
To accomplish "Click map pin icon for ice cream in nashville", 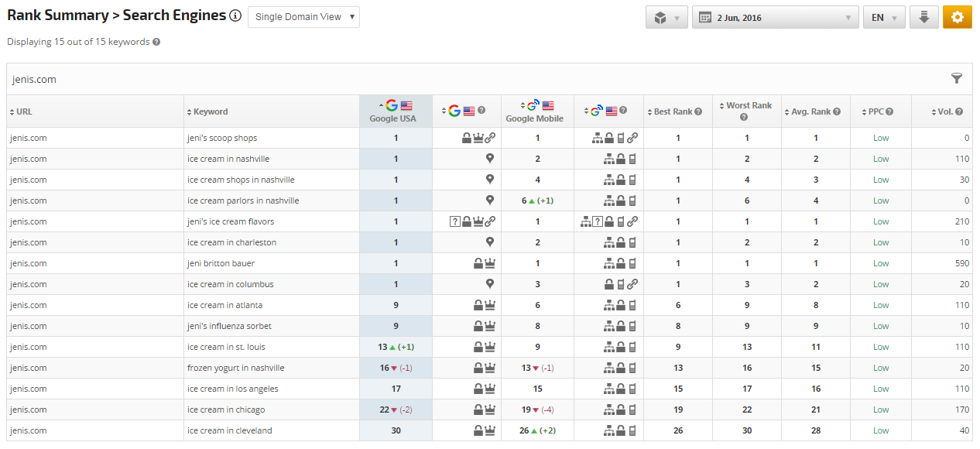I will tap(489, 159).
